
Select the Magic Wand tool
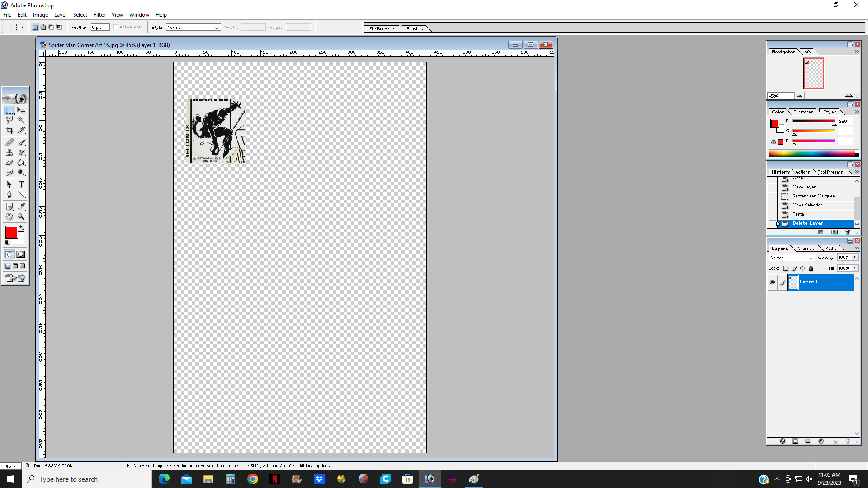point(21,120)
